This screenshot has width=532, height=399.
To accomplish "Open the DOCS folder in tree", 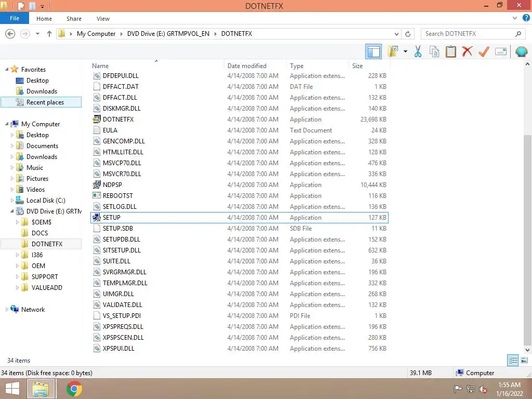I will coord(39,233).
